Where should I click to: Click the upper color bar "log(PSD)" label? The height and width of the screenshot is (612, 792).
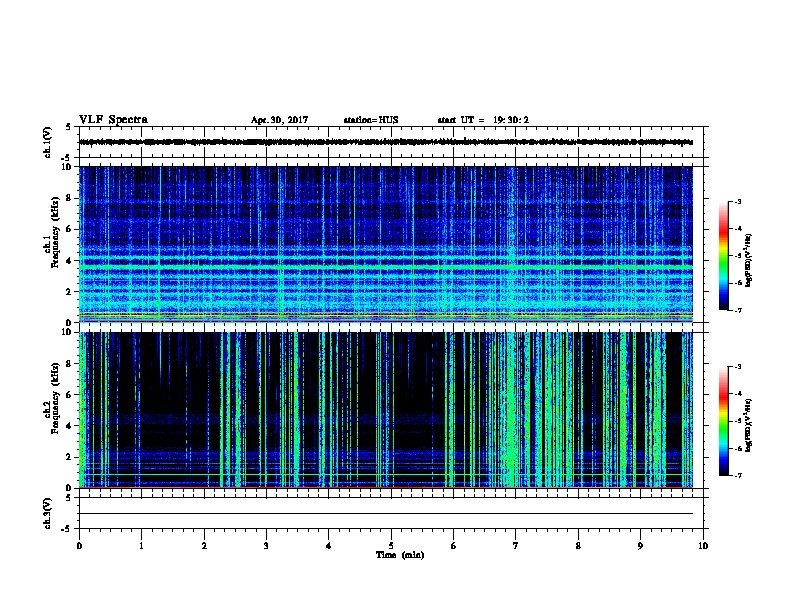coord(748,260)
